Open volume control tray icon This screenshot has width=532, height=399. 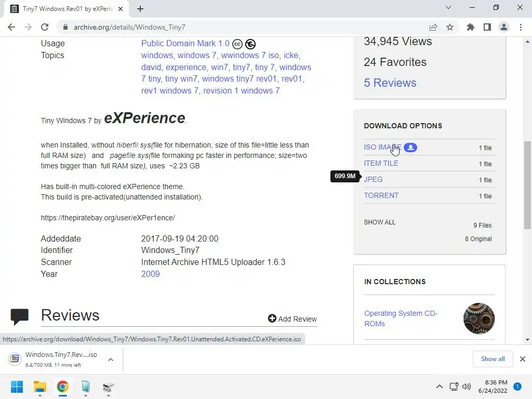tap(467, 387)
